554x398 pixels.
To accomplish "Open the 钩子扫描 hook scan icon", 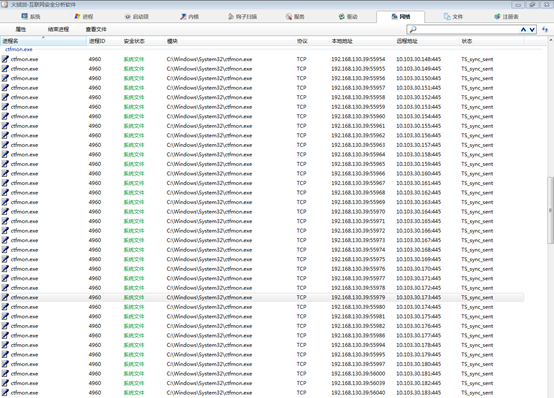I will [x=231, y=17].
